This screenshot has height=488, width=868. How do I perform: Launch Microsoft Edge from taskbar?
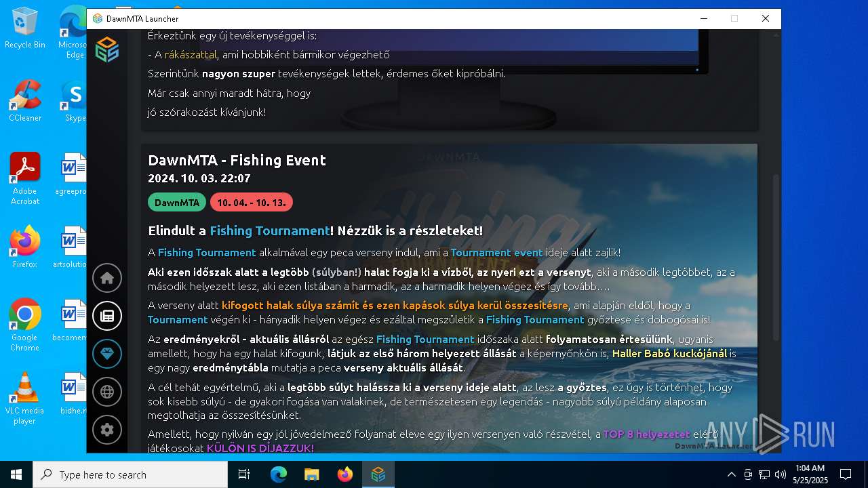[x=279, y=474]
